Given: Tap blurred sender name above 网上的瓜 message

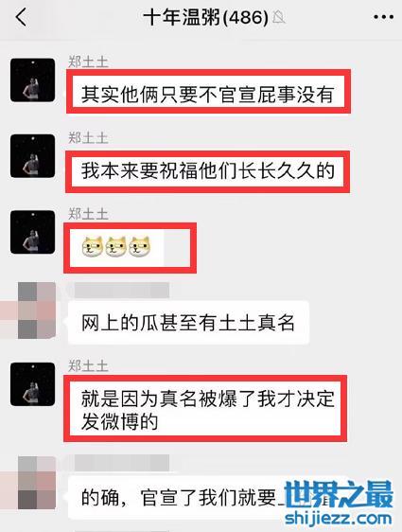Looking at the screenshot, I should (x=121, y=291).
